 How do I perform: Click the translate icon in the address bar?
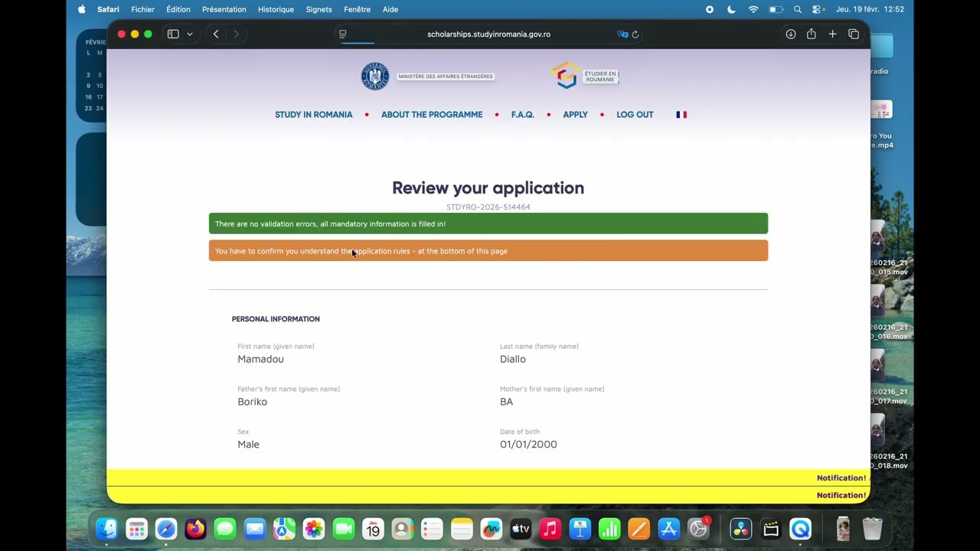622,34
